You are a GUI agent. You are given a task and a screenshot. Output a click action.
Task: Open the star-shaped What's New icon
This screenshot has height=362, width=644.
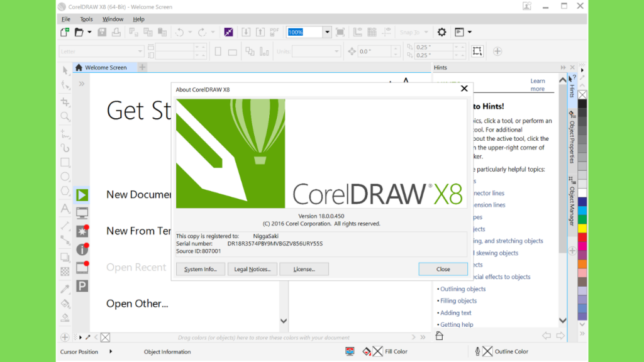point(82,231)
